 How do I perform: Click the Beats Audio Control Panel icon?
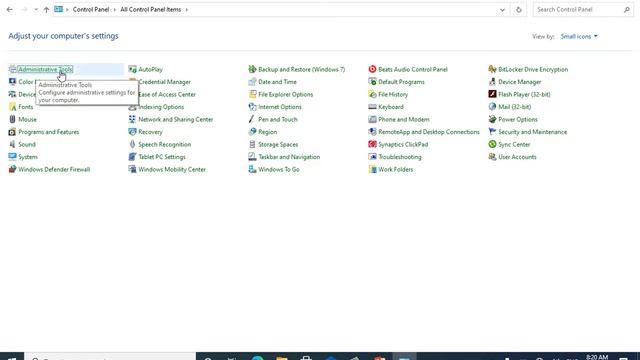tap(372, 69)
